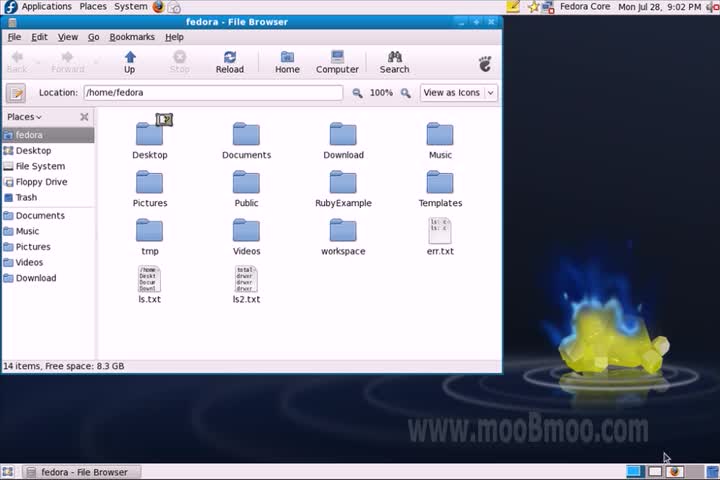Select the Videos folder icon in main pane
The width and height of the screenshot is (720, 480).
[x=246, y=231]
